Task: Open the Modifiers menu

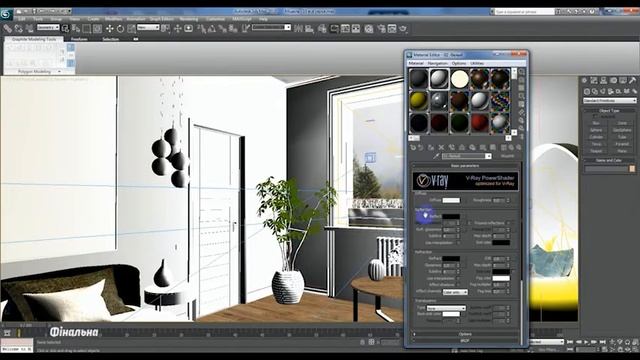Action: point(113,19)
